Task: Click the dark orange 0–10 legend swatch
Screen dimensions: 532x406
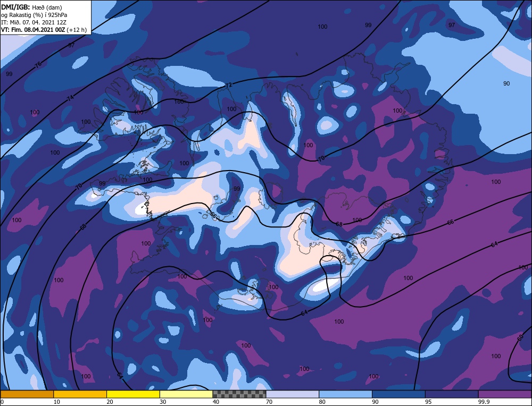Action: (x=27, y=394)
